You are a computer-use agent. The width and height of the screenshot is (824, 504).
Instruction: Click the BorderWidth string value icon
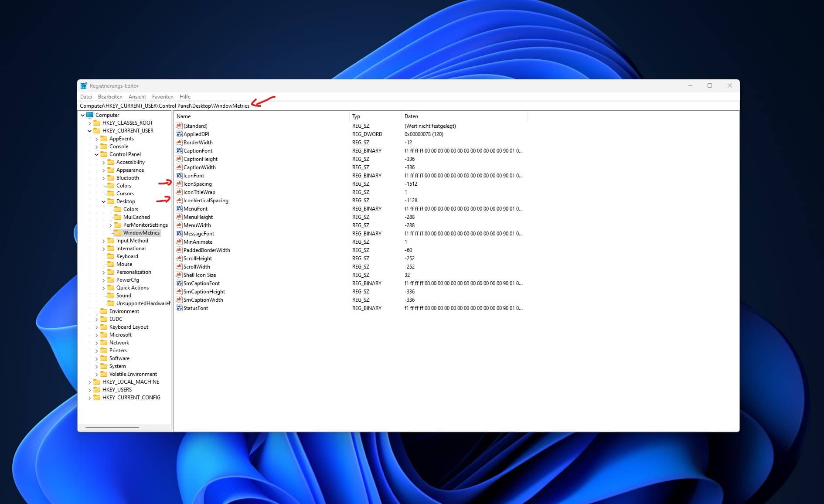[x=179, y=142]
